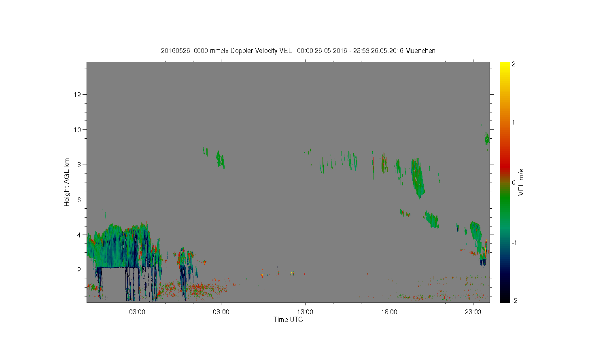Click the cloud echo at 9.5 km after 23:00
This screenshot has height=364, width=607.
tap(487, 138)
